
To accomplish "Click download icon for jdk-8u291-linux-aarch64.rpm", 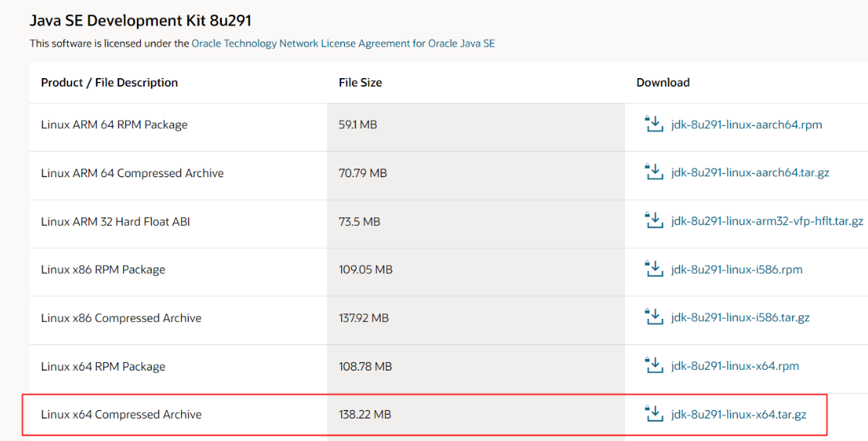I will coord(654,124).
